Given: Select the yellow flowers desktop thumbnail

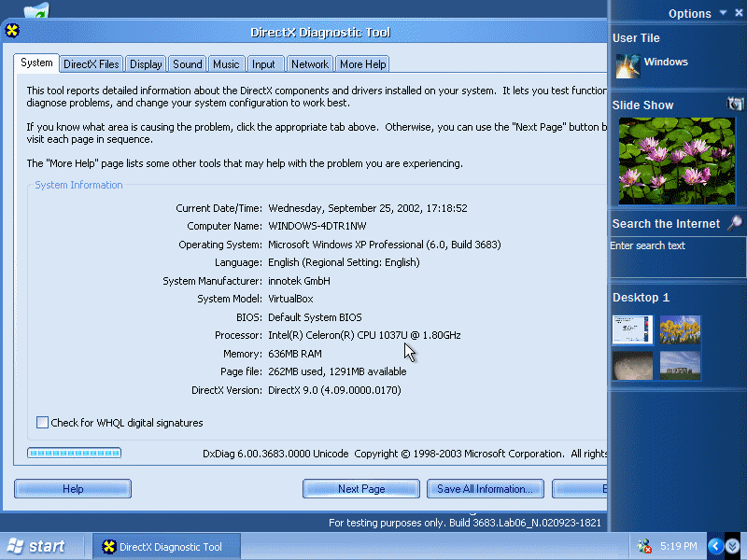Looking at the screenshot, I should coord(681,329).
